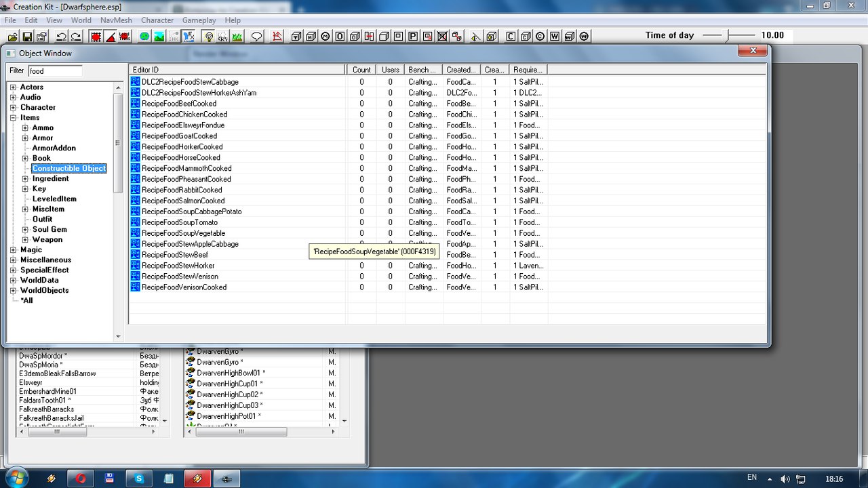Click the Redo arrow in the toolbar
The image size is (868, 488).
point(76,36)
